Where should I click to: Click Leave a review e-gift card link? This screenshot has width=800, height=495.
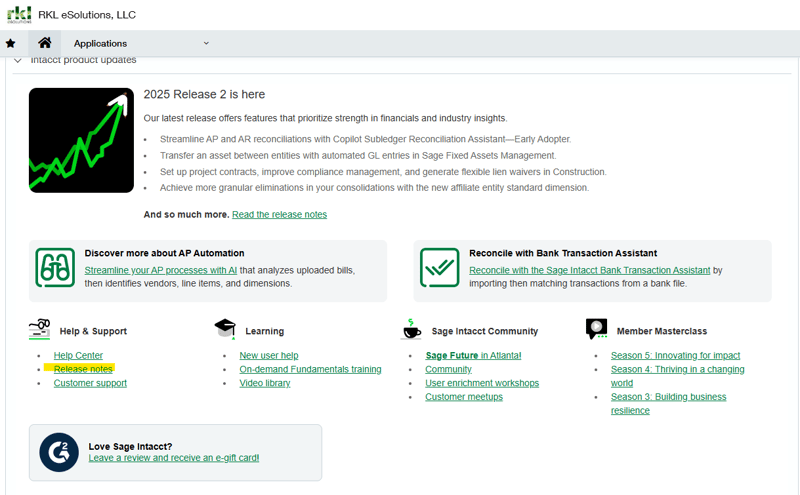[x=174, y=458]
